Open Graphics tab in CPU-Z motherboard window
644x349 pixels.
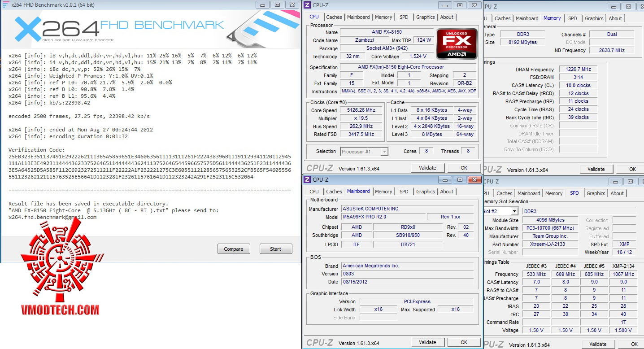tap(426, 192)
